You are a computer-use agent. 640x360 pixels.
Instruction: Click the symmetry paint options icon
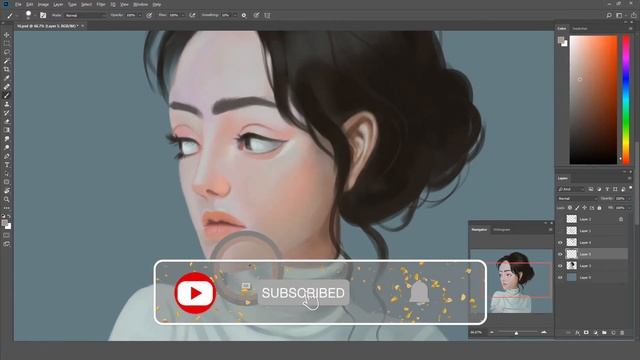coord(267,15)
